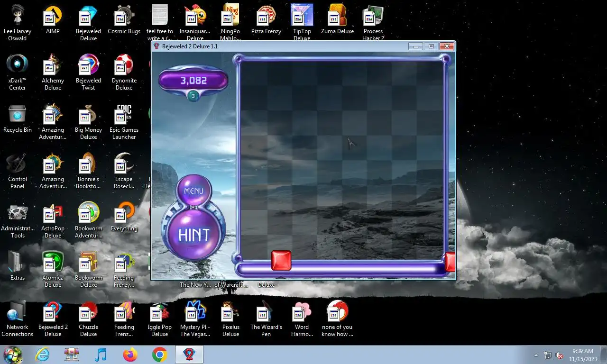This screenshot has width=607, height=364.
Task: Select the Atomica Deluxe desktop icon
Action: 53,269
